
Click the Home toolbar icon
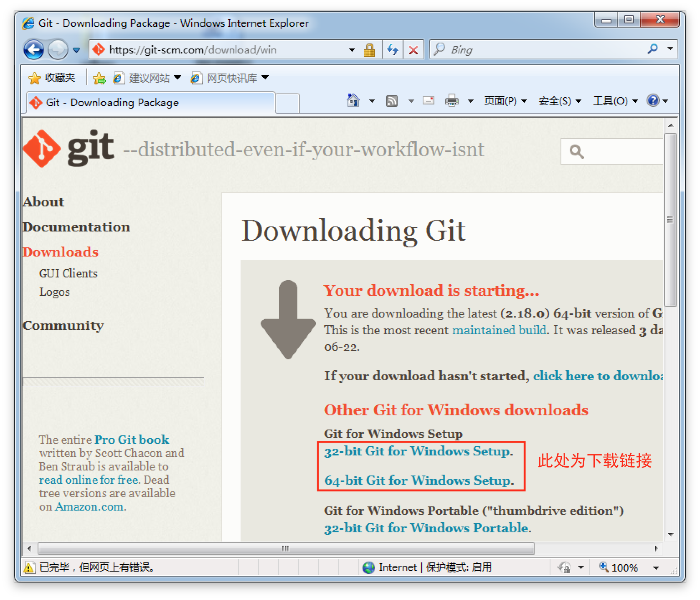[353, 101]
